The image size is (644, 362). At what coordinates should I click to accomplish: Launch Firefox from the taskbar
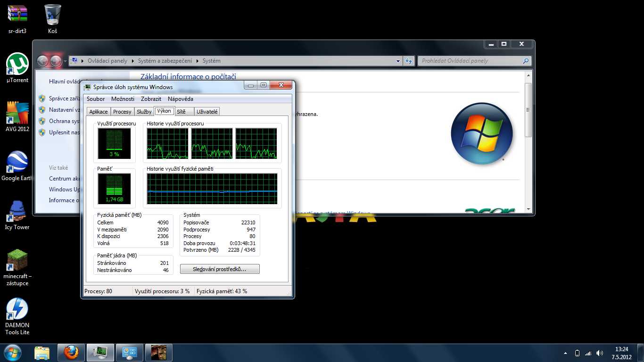pos(71,353)
